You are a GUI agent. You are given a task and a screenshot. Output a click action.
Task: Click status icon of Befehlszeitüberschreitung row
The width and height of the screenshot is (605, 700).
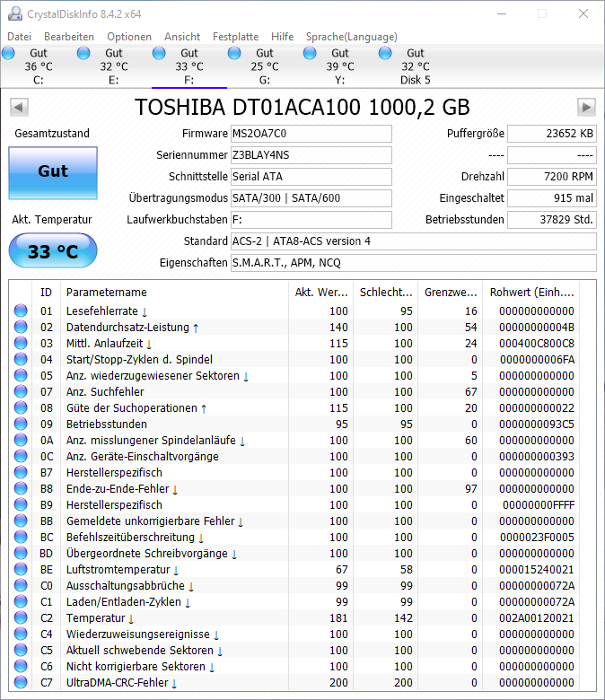coord(21,537)
